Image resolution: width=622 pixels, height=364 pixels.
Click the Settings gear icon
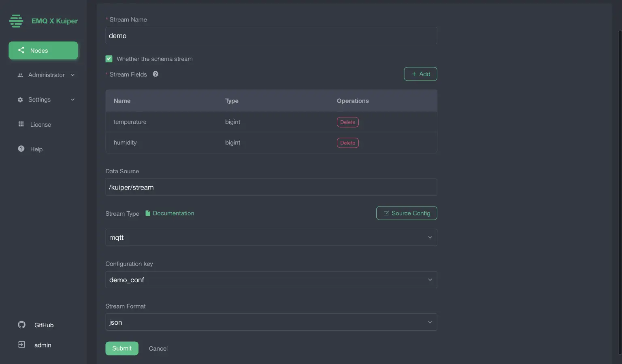(20, 100)
